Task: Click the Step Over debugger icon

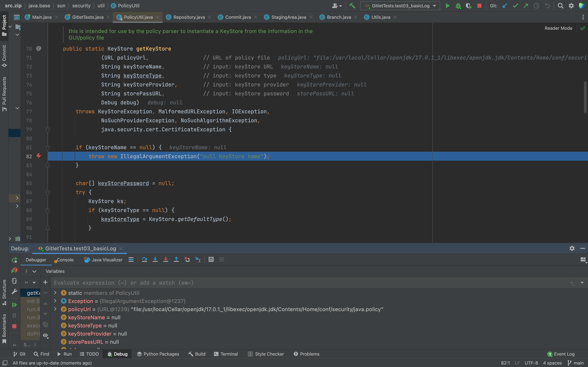Action: (144, 260)
